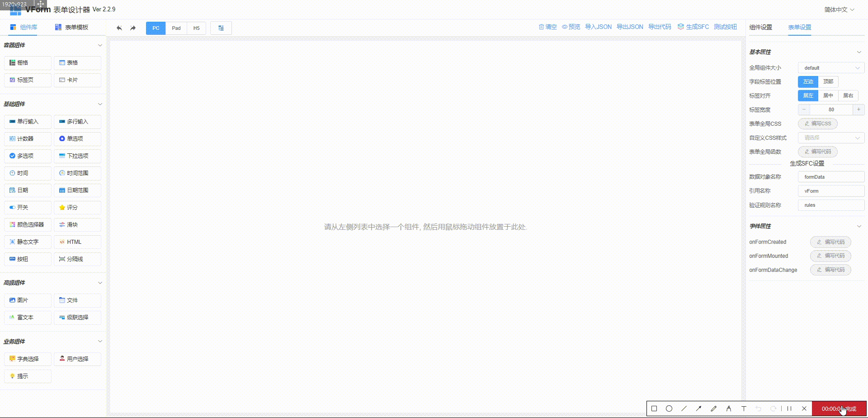Open the 全局组件大小 dropdown

pyautogui.click(x=831, y=67)
